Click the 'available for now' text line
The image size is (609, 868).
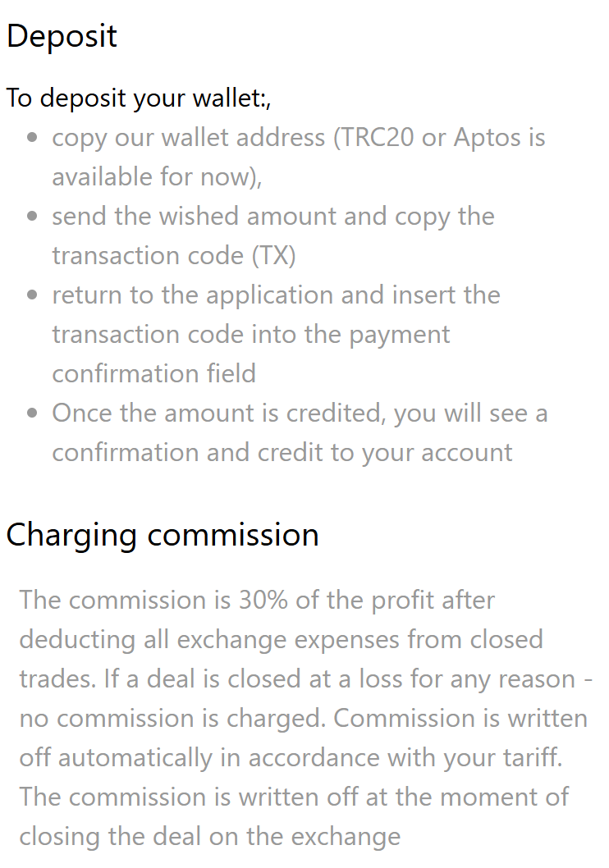click(158, 177)
